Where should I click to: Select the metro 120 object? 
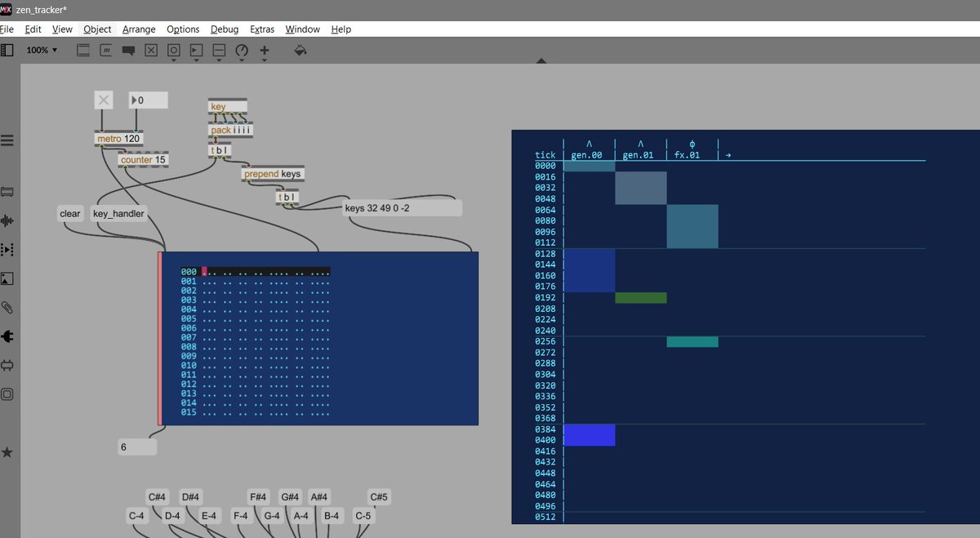(x=119, y=139)
